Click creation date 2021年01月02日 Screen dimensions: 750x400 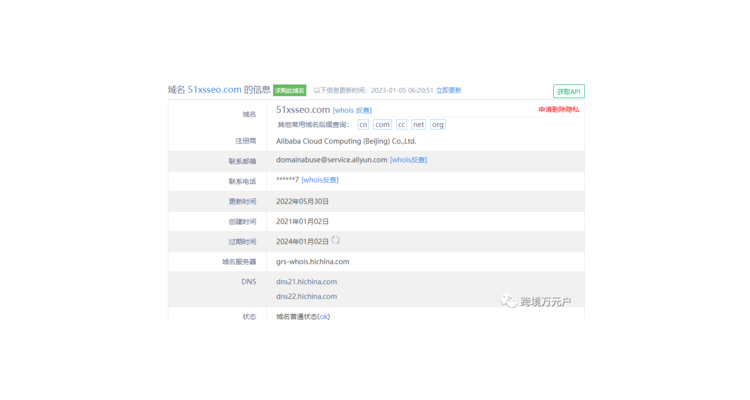302,222
